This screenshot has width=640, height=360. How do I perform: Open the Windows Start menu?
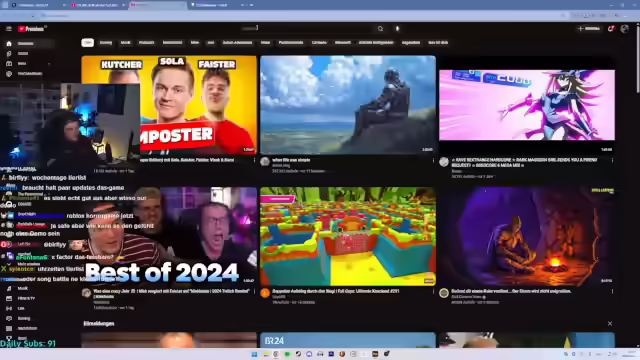point(254,354)
